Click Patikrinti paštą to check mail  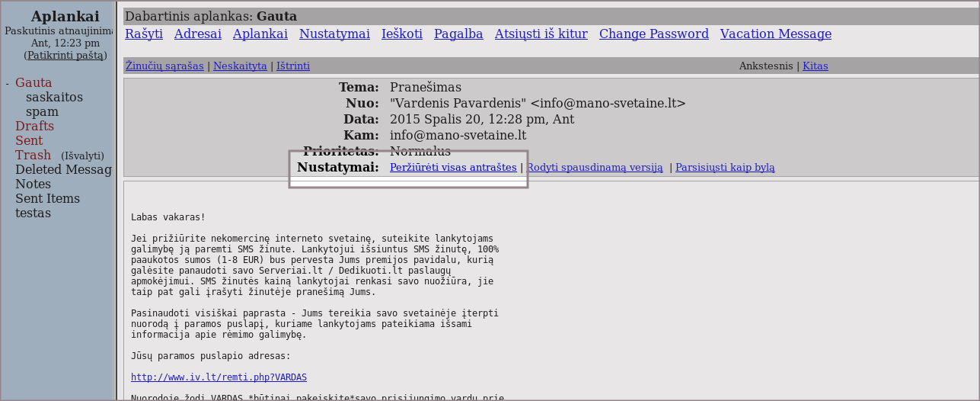click(x=65, y=56)
